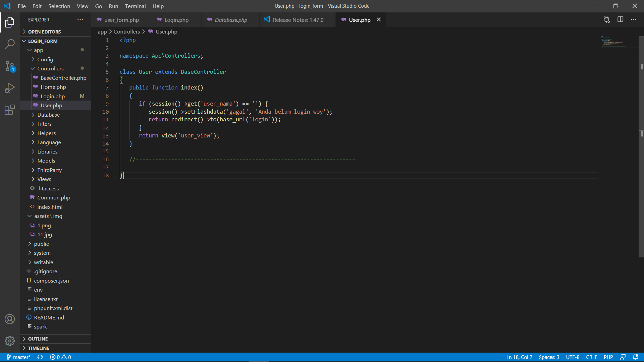
Task: Open the File menu
Action: coord(22,6)
